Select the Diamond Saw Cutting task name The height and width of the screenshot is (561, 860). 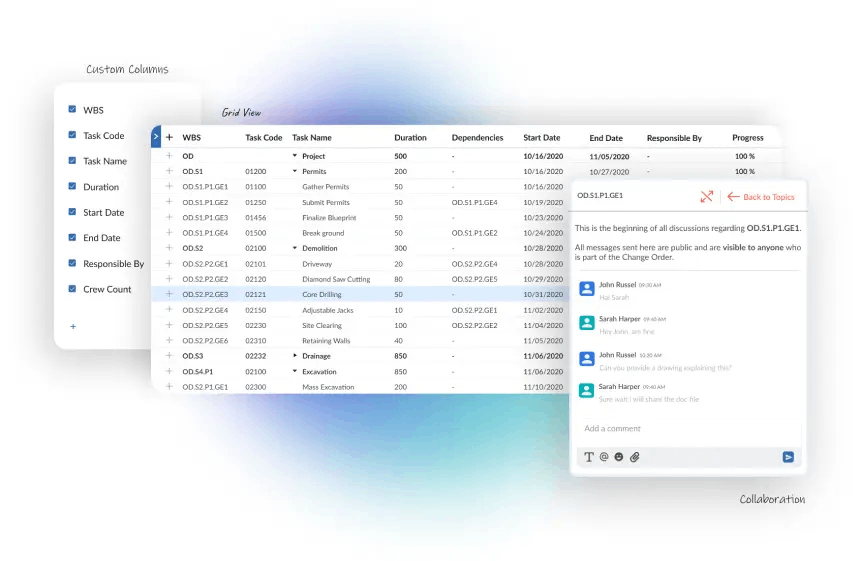[x=336, y=279]
